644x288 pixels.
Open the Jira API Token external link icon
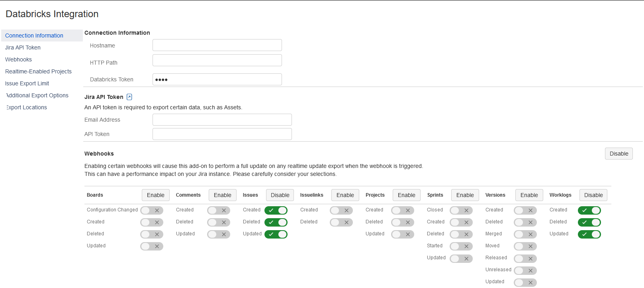pyautogui.click(x=129, y=97)
